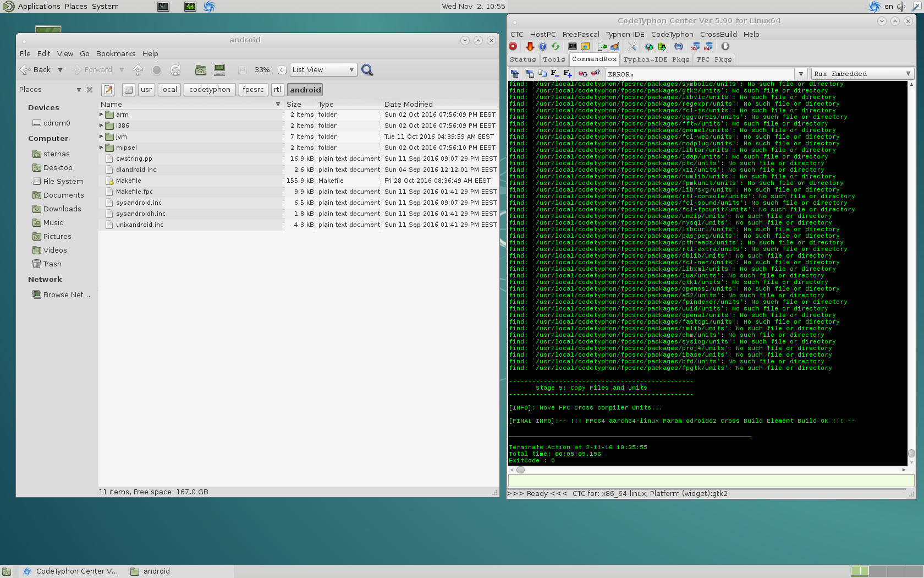The height and width of the screenshot is (578, 924).
Task: Open the Places sidebar type dropdown
Action: click(x=79, y=90)
